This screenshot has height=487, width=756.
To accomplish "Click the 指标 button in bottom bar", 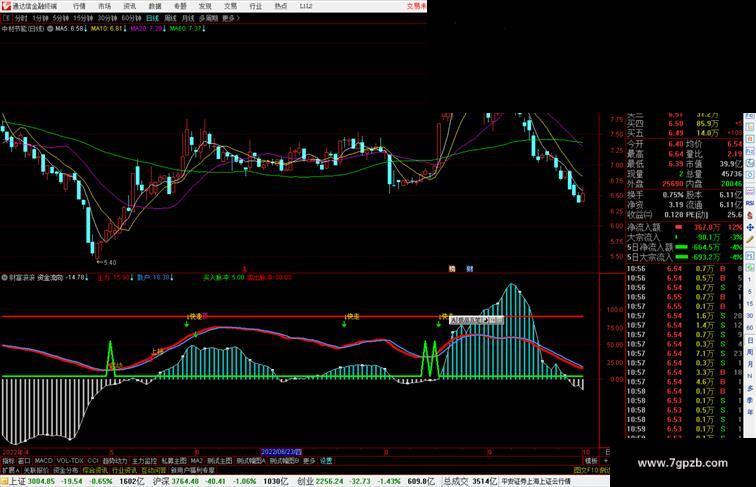I will tap(9, 461).
